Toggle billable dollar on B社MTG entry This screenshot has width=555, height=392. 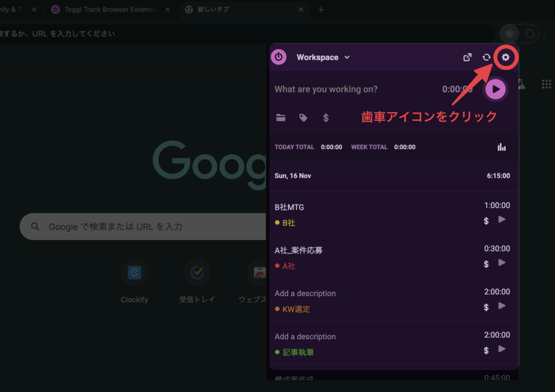coord(486,221)
